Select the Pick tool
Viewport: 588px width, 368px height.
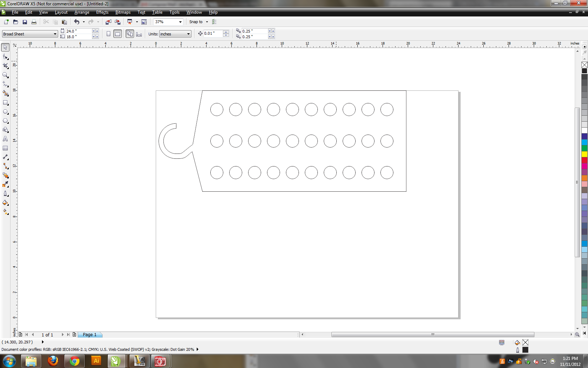[x=5, y=47]
